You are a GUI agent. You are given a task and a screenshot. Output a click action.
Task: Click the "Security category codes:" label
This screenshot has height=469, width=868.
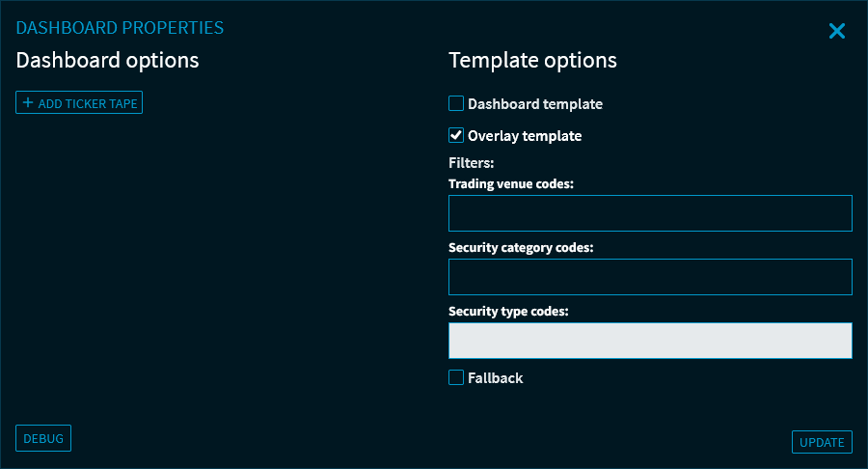[521, 247]
